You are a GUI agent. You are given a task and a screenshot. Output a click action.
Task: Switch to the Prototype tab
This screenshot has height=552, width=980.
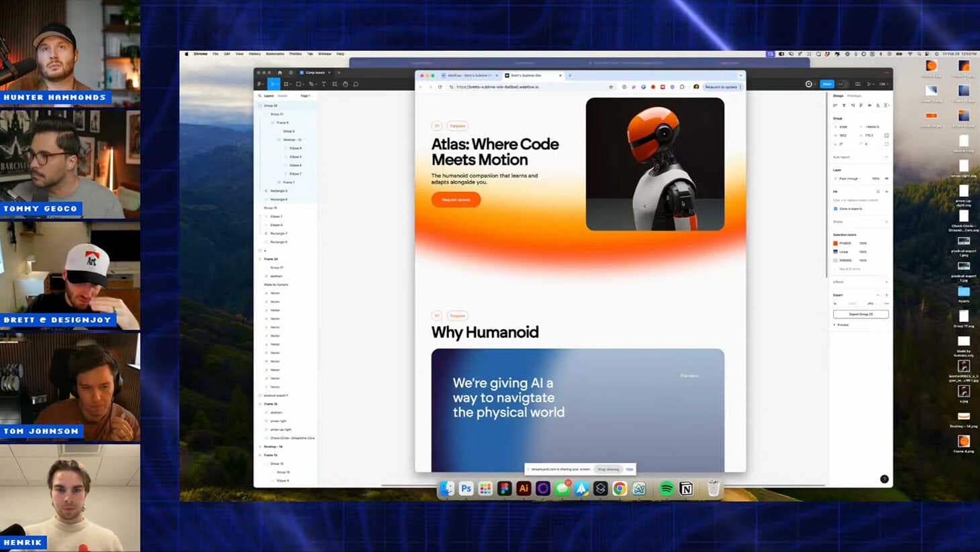(x=854, y=96)
